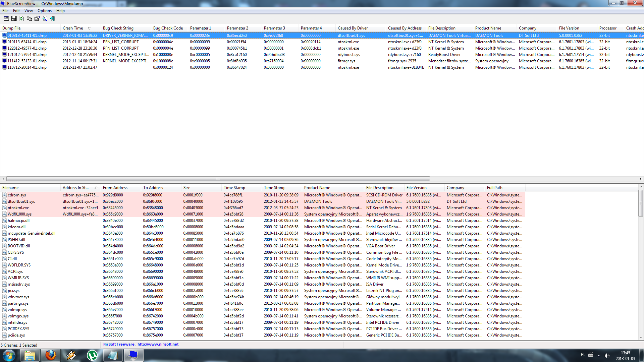Select mcupdate_GenuineIntel.dll row
644x362 pixels.
263,233
